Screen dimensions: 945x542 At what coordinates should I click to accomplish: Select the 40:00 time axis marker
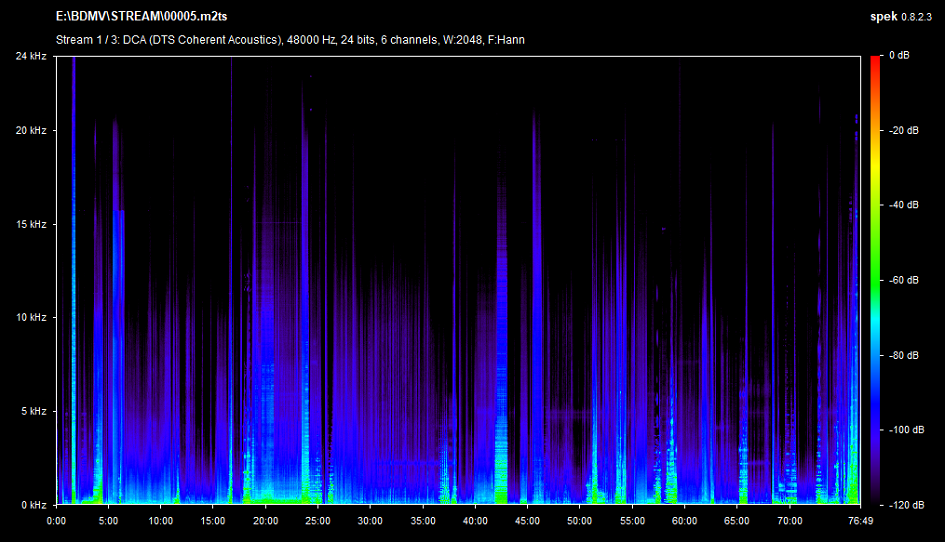475,521
